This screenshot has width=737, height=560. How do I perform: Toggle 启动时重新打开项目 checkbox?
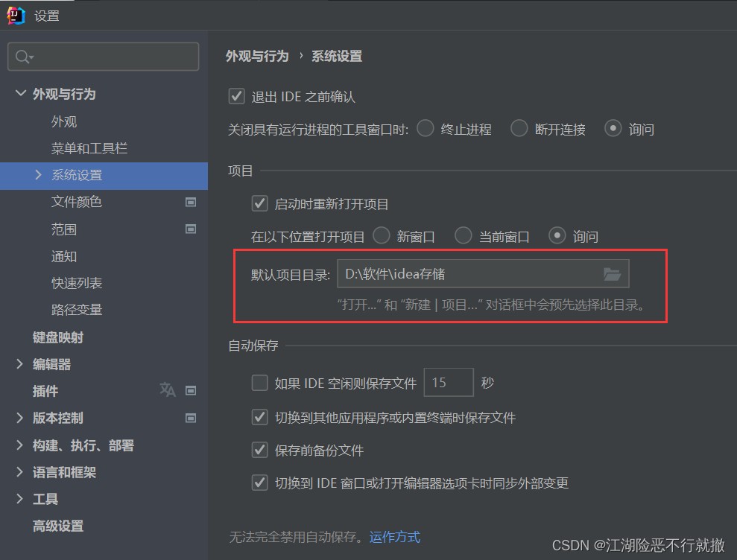[260, 203]
